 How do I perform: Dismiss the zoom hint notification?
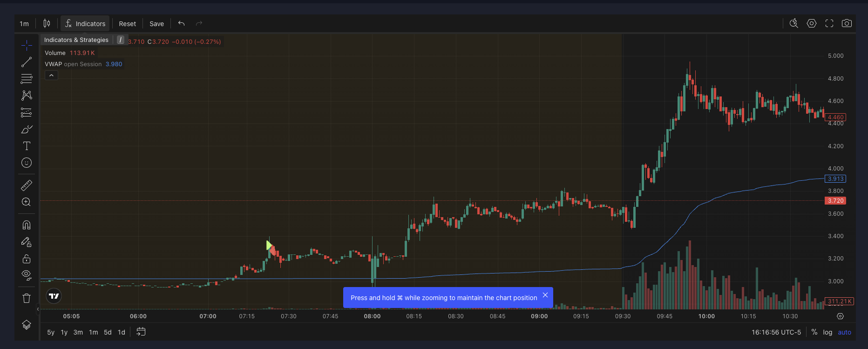click(545, 295)
